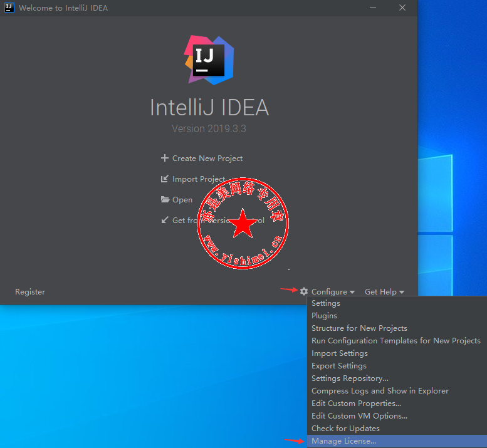The height and width of the screenshot is (448, 487).
Task: Click the Configure gear icon
Action: (x=304, y=291)
